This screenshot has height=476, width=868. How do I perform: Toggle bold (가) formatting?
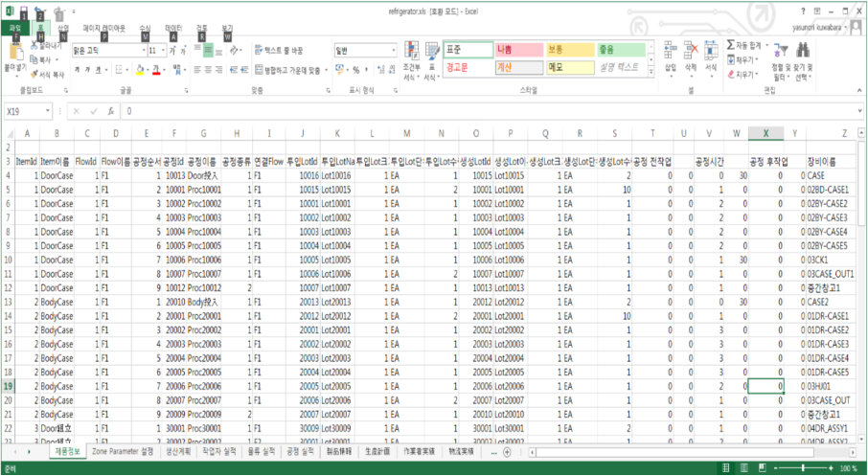pyautogui.click(x=77, y=69)
